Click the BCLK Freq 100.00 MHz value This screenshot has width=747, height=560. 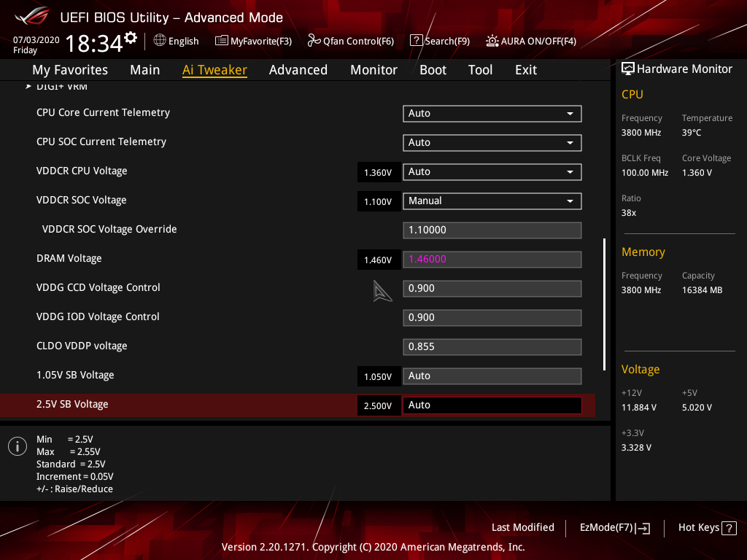pos(645,173)
